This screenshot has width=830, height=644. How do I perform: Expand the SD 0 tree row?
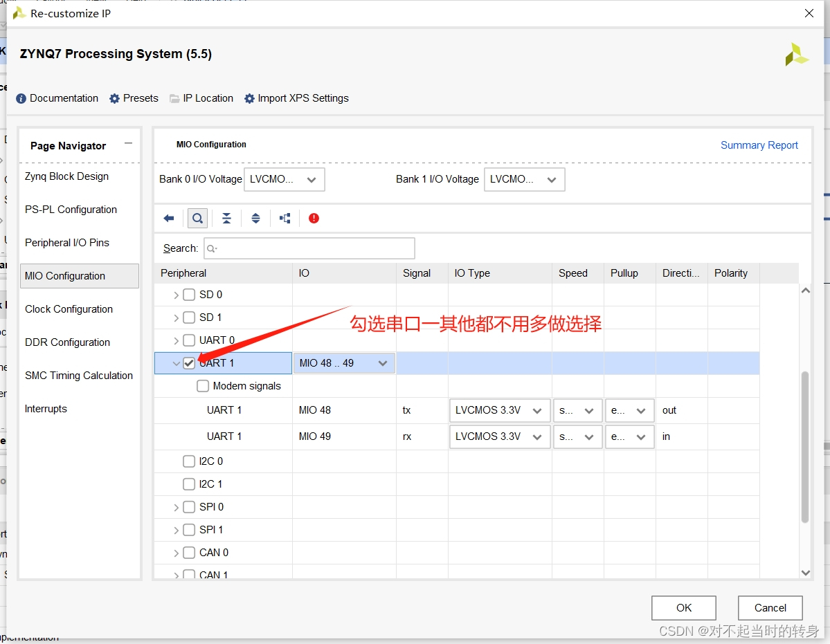[176, 295]
